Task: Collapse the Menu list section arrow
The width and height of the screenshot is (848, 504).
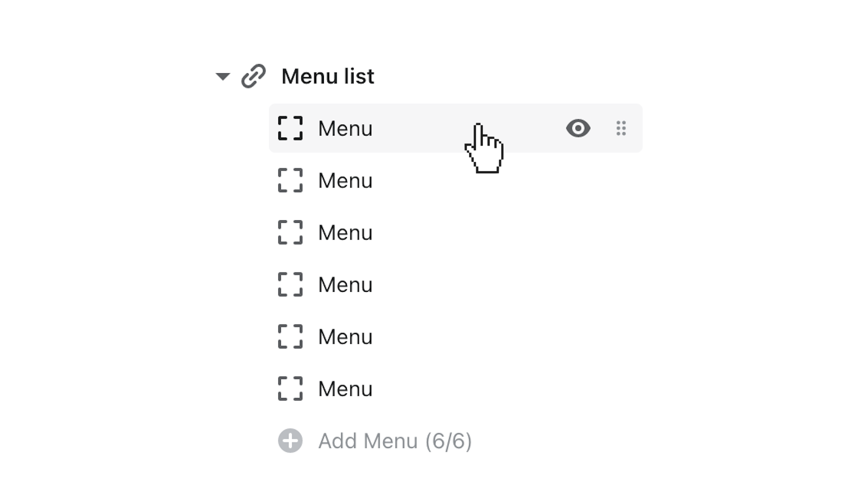Action: pos(223,76)
